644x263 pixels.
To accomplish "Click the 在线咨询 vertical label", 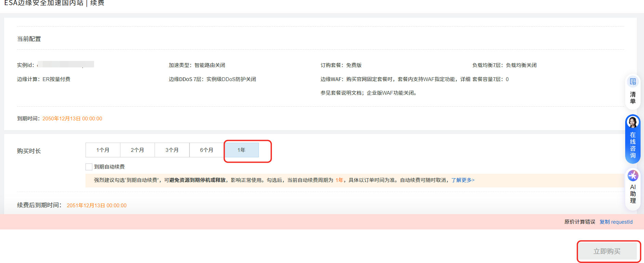I will coord(633,145).
